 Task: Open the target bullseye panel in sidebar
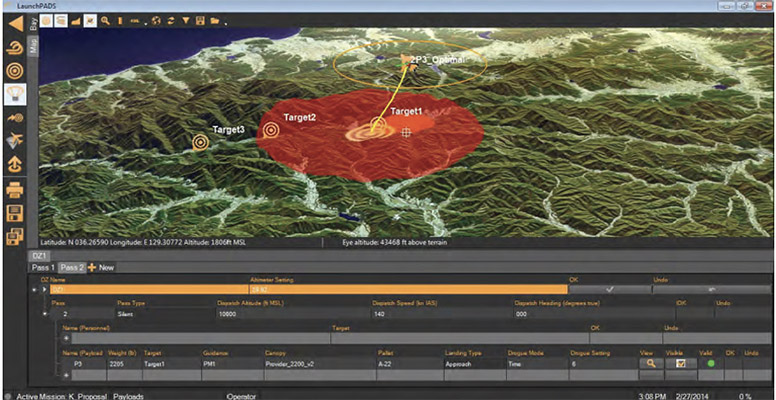15,71
